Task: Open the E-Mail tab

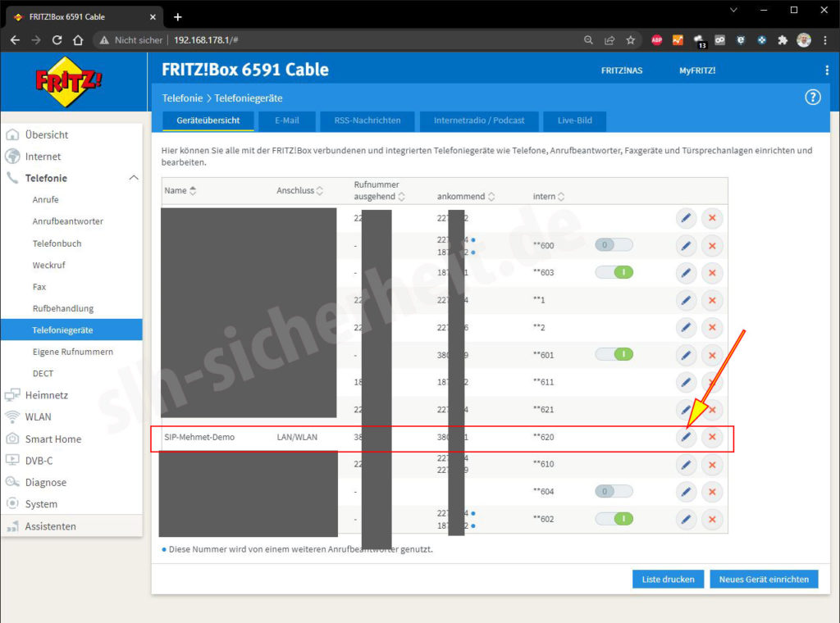Action: click(x=287, y=121)
